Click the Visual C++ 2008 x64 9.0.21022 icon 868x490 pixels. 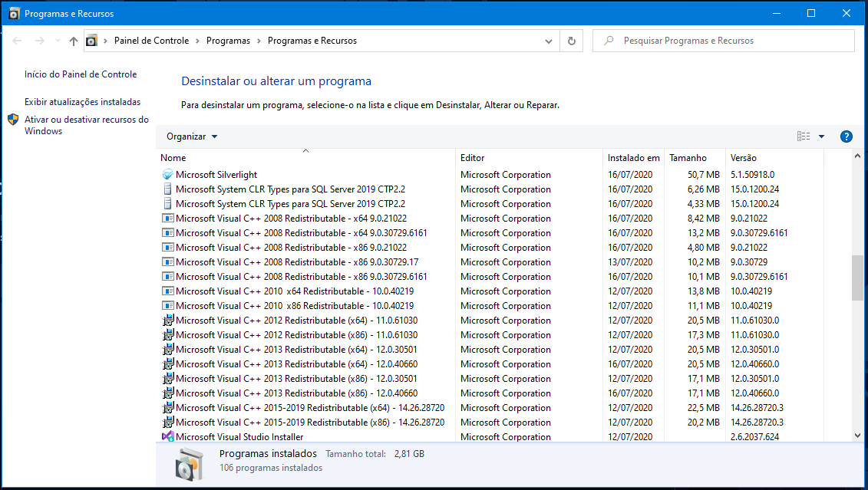[168, 218]
